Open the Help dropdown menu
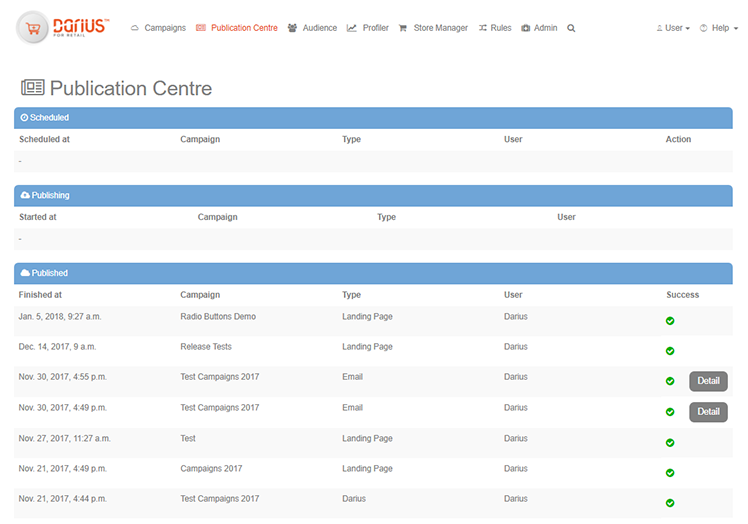 (719, 28)
